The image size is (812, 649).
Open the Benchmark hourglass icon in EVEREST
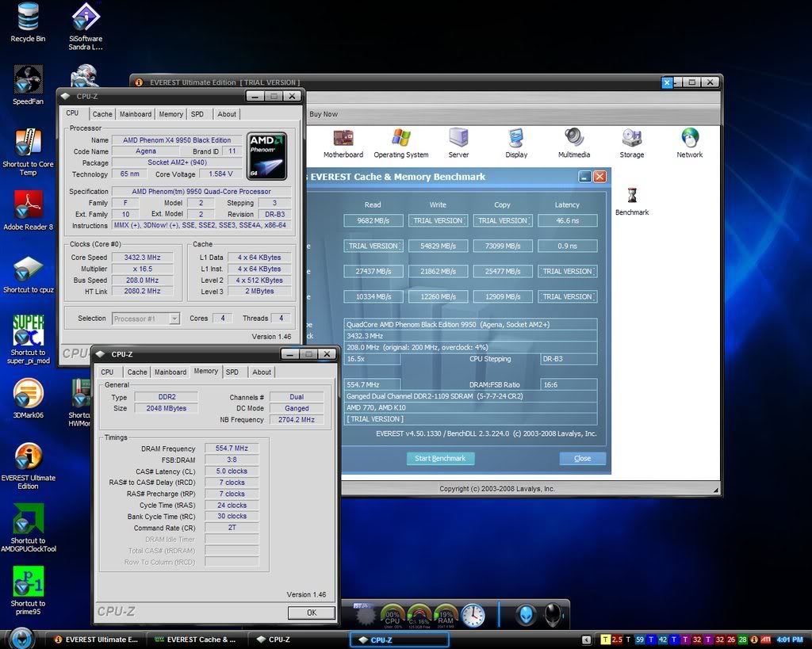(632, 201)
